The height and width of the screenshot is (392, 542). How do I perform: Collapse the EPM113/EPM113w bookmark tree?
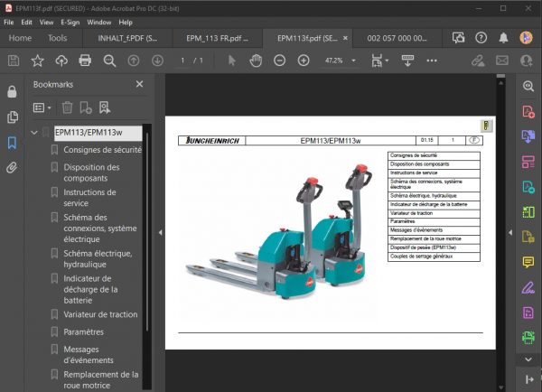click(x=34, y=133)
